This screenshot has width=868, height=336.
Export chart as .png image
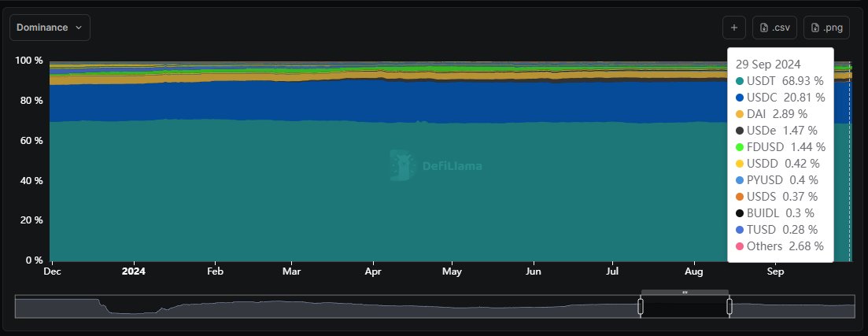click(826, 28)
